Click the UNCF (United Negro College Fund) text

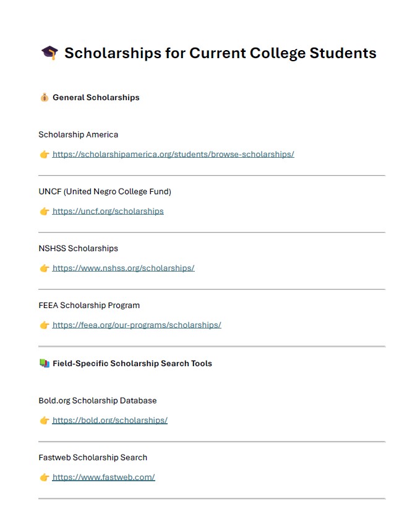(105, 192)
